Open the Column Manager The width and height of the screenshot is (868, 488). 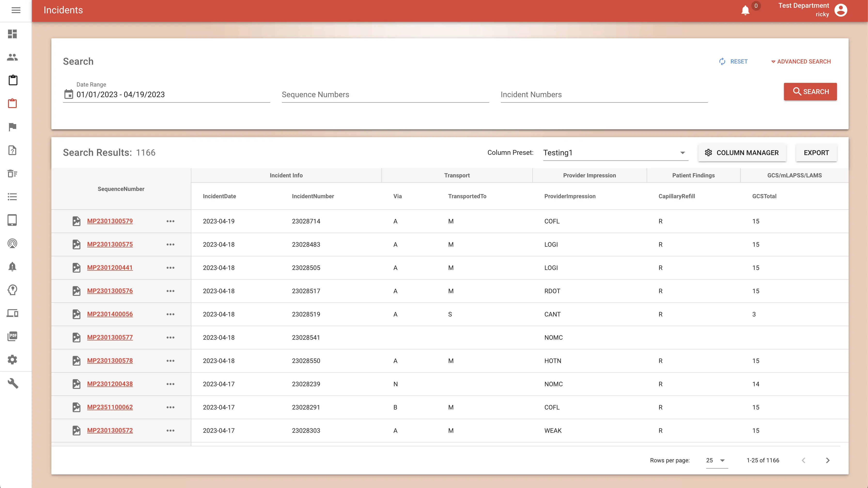(742, 153)
